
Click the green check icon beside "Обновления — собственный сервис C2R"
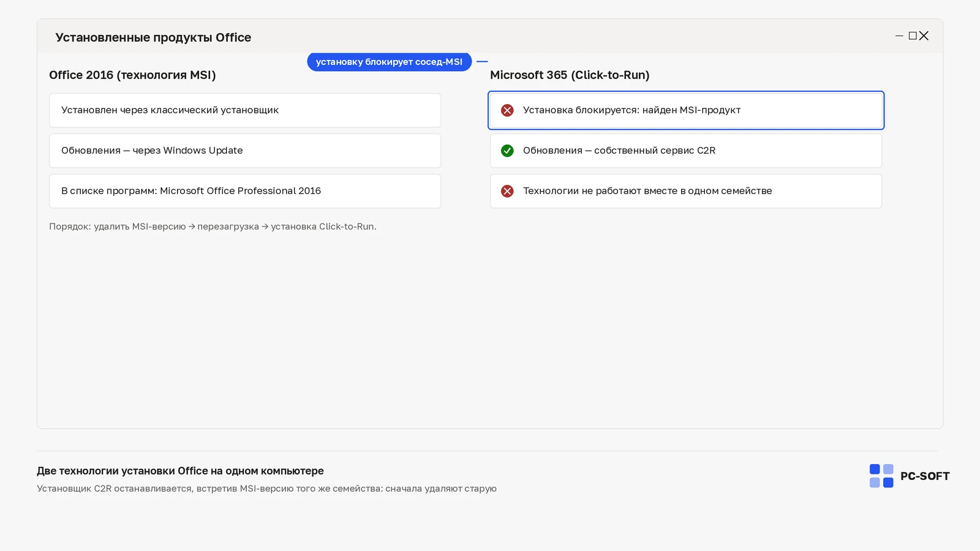point(507,151)
